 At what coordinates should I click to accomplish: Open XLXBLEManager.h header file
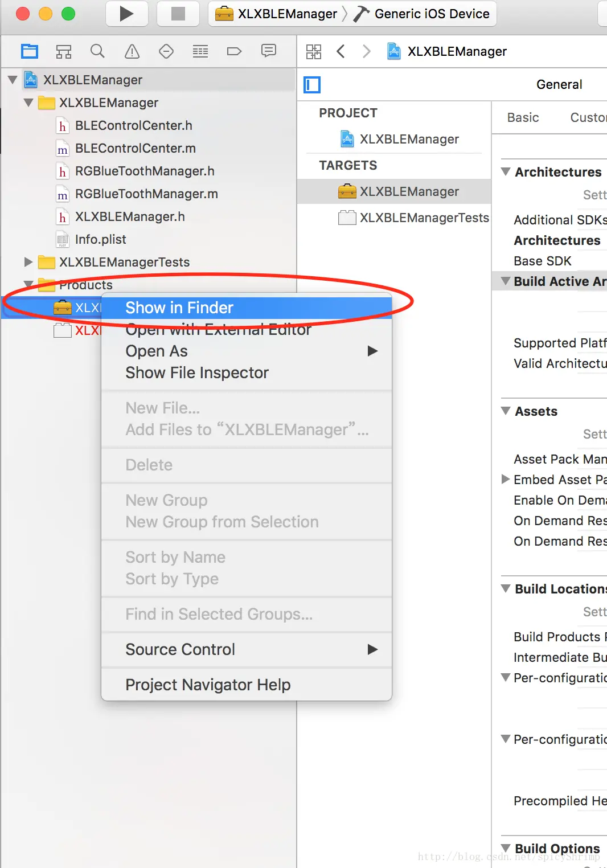pos(130,216)
